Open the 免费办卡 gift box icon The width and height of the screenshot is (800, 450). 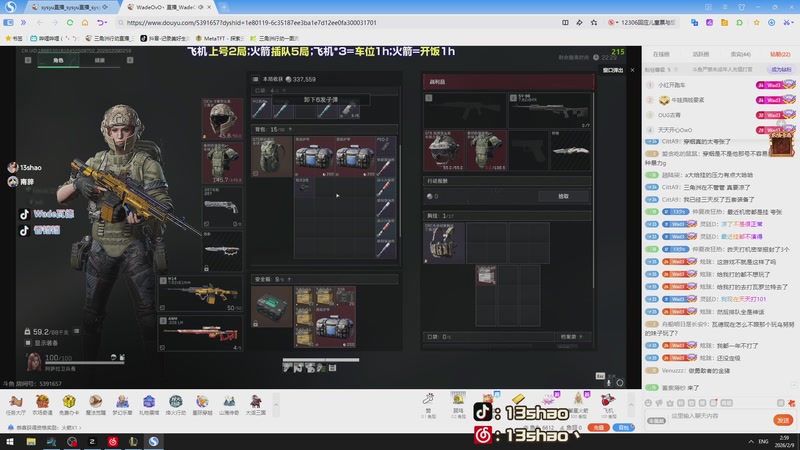click(69, 405)
